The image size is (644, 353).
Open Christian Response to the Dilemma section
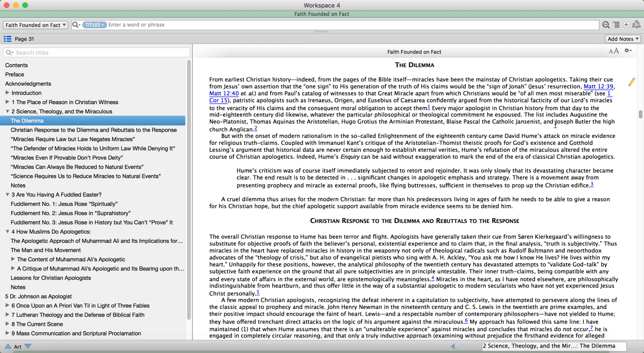[x=94, y=130]
